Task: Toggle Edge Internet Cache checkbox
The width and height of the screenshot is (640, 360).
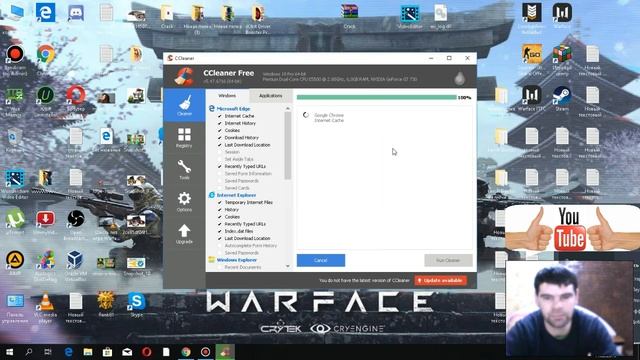Action: pyautogui.click(x=220, y=116)
